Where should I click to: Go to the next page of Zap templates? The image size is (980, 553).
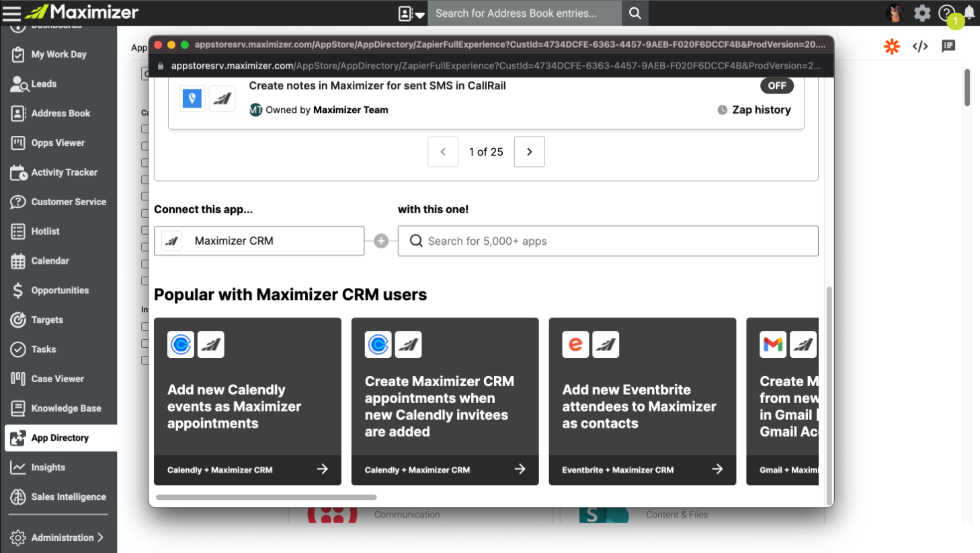(529, 151)
